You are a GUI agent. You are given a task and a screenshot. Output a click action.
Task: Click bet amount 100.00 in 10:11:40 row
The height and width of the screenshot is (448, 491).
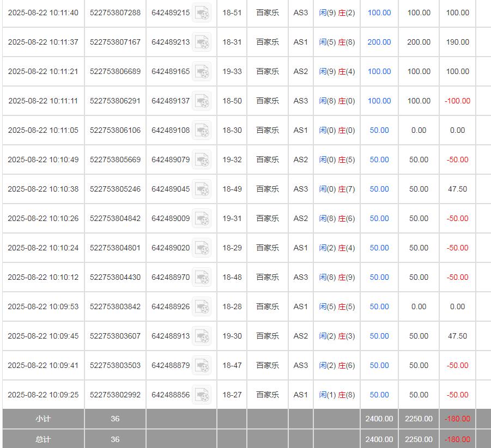[379, 13]
